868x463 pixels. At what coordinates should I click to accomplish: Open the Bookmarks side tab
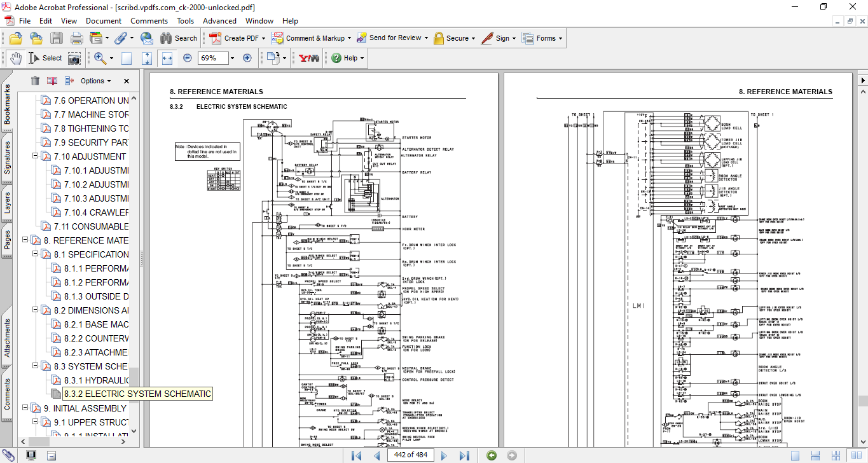pyautogui.click(x=8, y=104)
